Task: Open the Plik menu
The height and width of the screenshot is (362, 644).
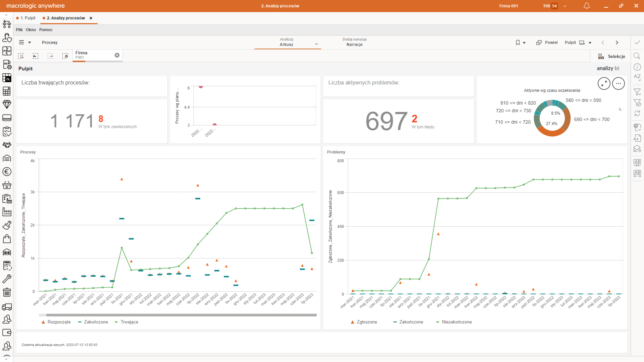Action: click(x=19, y=30)
